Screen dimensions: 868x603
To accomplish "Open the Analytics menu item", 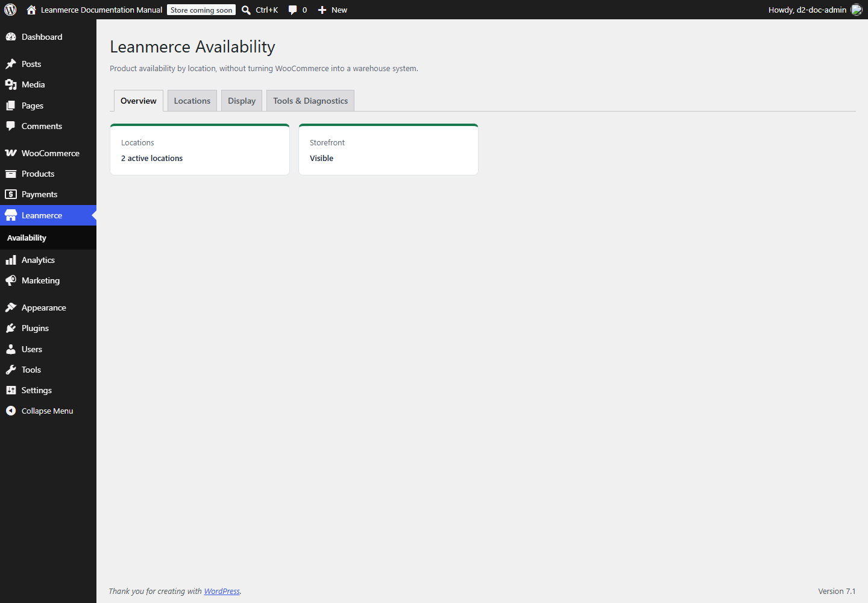I will click(48, 260).
